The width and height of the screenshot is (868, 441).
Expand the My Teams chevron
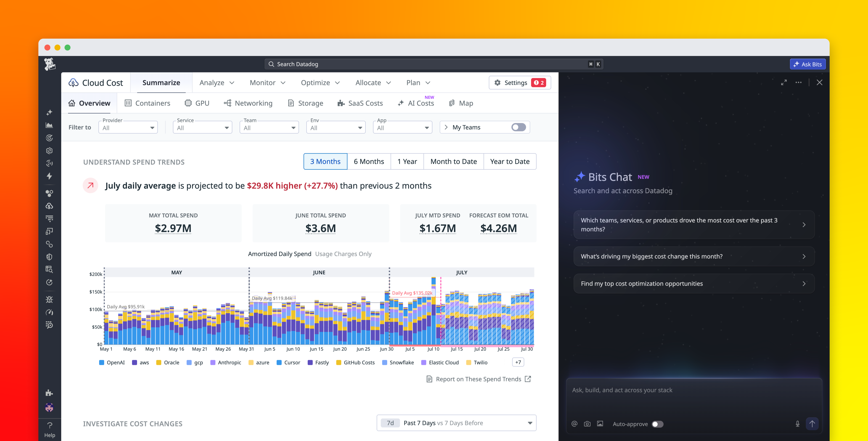pos(446,127)
